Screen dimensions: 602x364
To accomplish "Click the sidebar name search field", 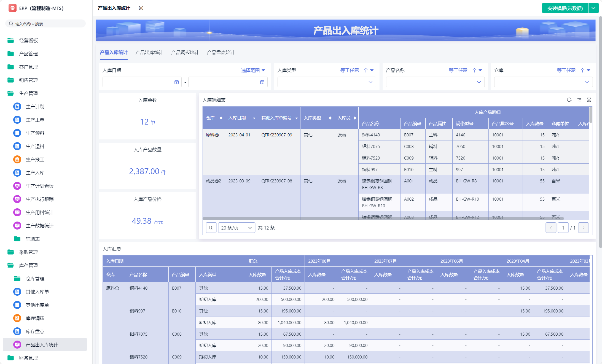I will point(45,24).
